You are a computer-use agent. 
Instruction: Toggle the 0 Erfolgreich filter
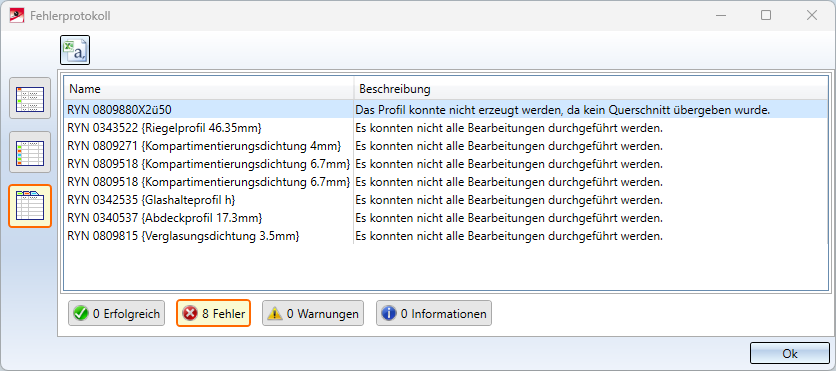[x=117, y=313]
